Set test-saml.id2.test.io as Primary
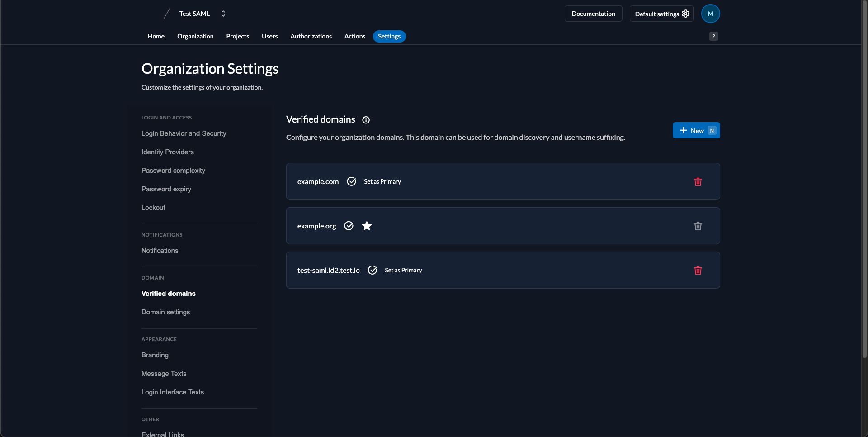The height and width of the screenshot is (437, 868). pyautogui.click(x=403, y=270)
